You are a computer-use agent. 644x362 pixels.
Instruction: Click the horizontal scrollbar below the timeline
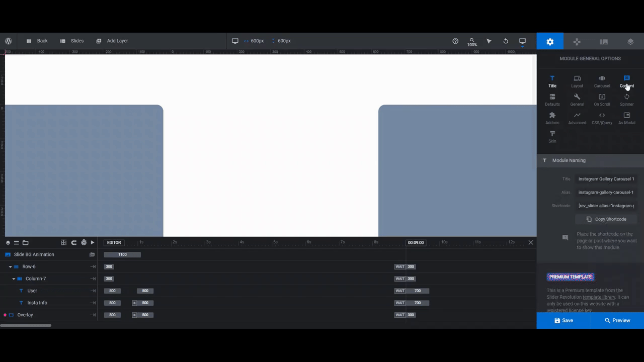[x=26, y=325]
